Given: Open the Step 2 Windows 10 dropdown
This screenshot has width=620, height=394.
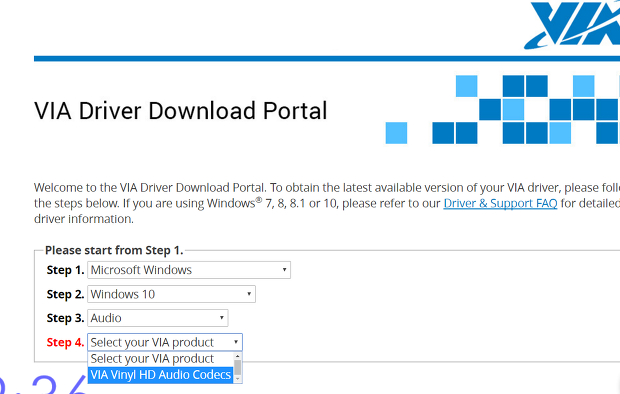Looking at the screenshot, I should [x=172, y=294].
